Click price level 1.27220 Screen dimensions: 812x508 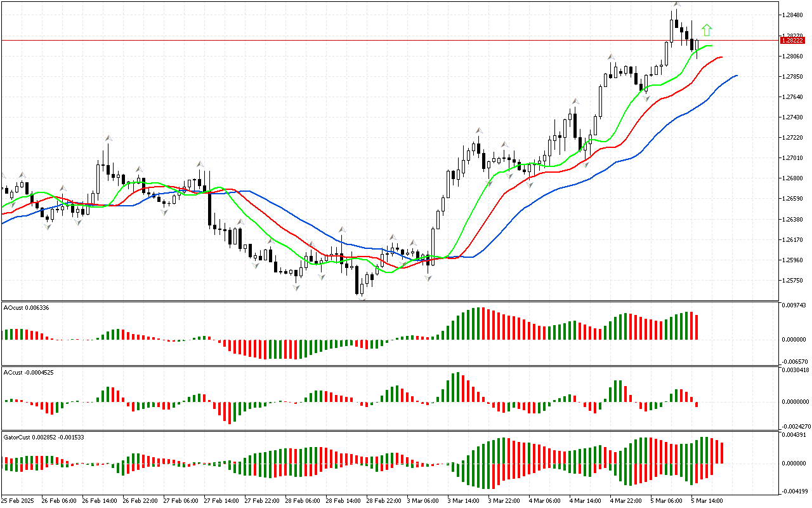click(794, 138)
